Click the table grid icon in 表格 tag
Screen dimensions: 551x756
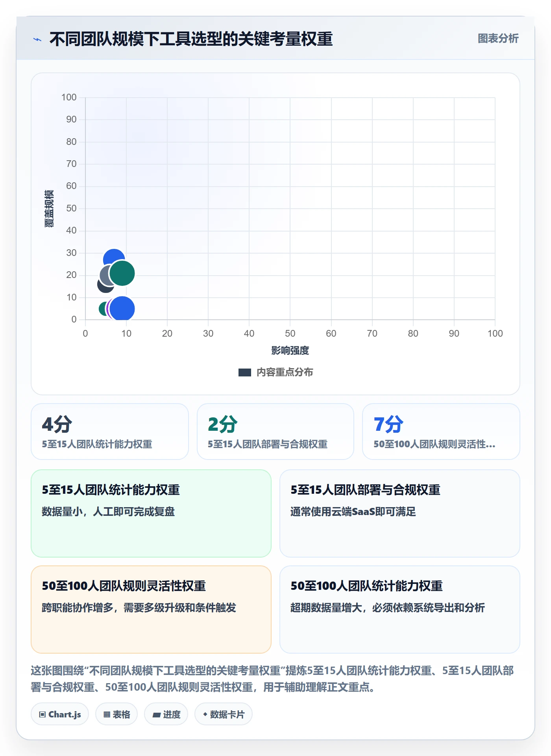[107, 715]
